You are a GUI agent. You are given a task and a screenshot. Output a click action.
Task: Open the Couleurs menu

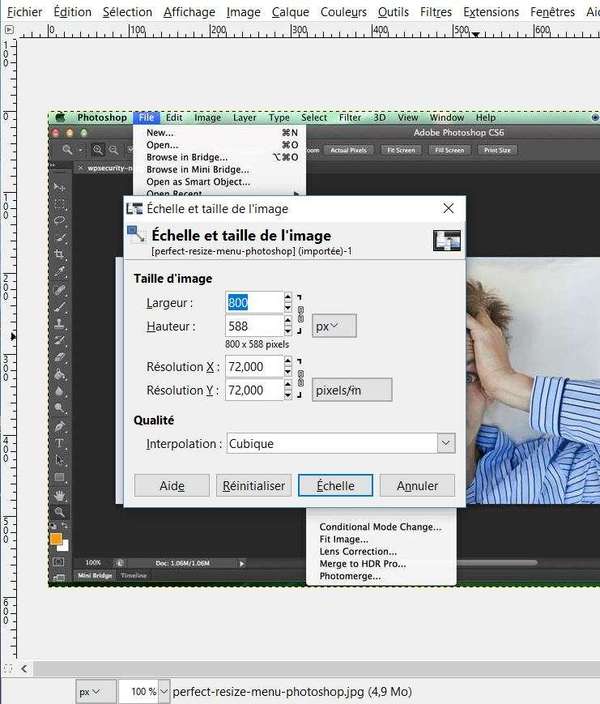click(x=343, y=12)
